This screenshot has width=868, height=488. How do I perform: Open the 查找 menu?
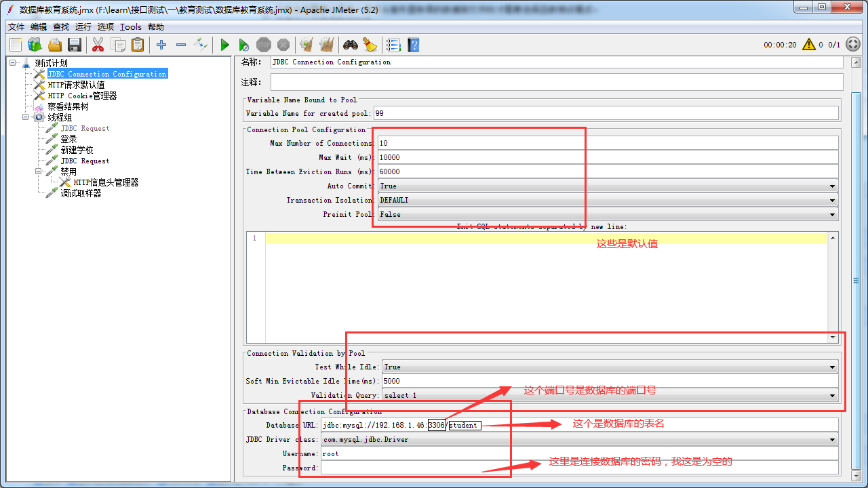click(61, 27)
